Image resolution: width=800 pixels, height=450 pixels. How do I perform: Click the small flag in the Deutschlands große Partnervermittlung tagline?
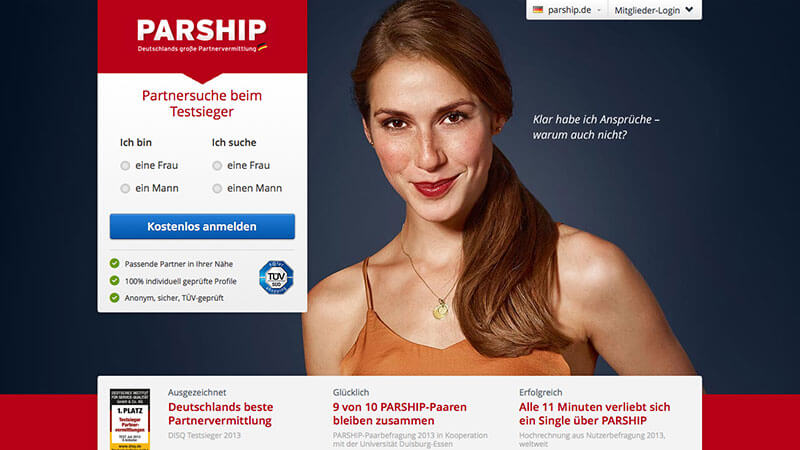tap(263, 48)
